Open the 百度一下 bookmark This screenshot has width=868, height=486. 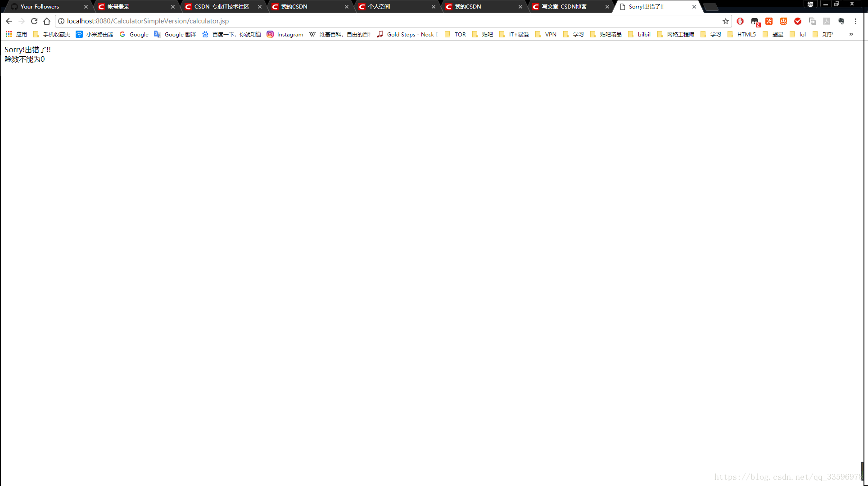pos(231,34)
